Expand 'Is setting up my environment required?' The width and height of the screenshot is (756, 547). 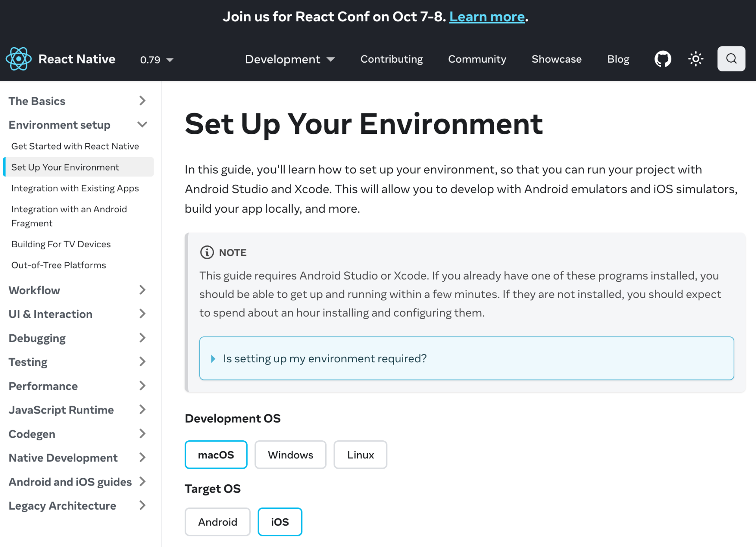click(x=467, y=358)
